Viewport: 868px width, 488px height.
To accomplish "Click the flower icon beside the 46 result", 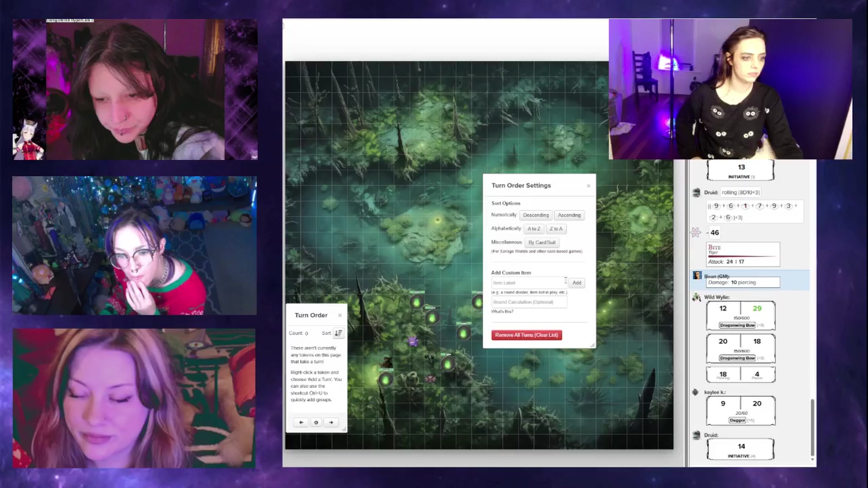I will click(x=696, y=232).
